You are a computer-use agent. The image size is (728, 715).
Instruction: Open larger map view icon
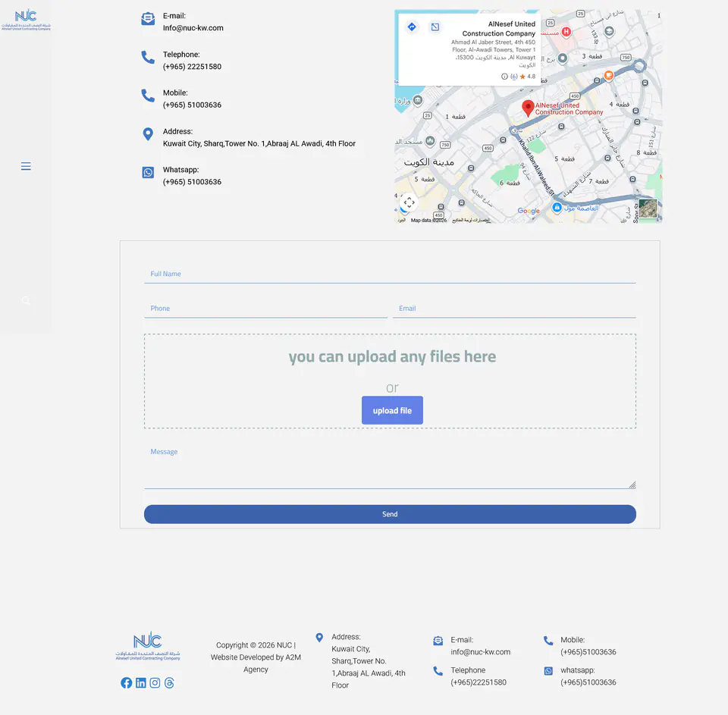[435, 27]
